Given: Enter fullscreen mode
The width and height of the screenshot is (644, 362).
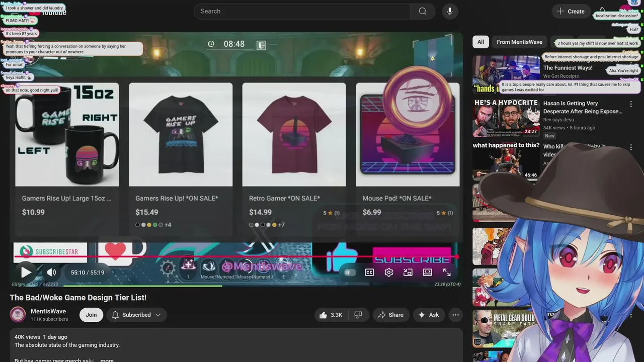Looking at the screenshot, I should click(447, 273).
